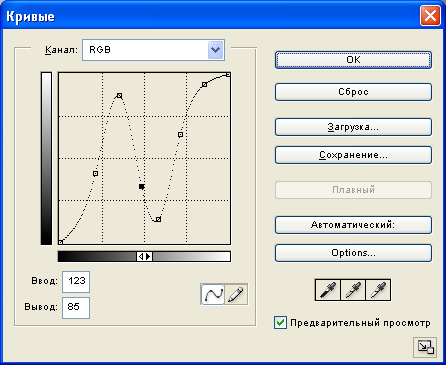Select the curve point at top-right corner
The width and height of the screenshot is (446, 365).
tap(228, 75)
